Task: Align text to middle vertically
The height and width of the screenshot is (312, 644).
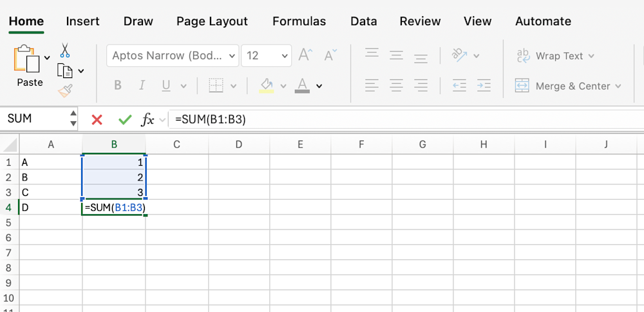Action: [396, 55]
